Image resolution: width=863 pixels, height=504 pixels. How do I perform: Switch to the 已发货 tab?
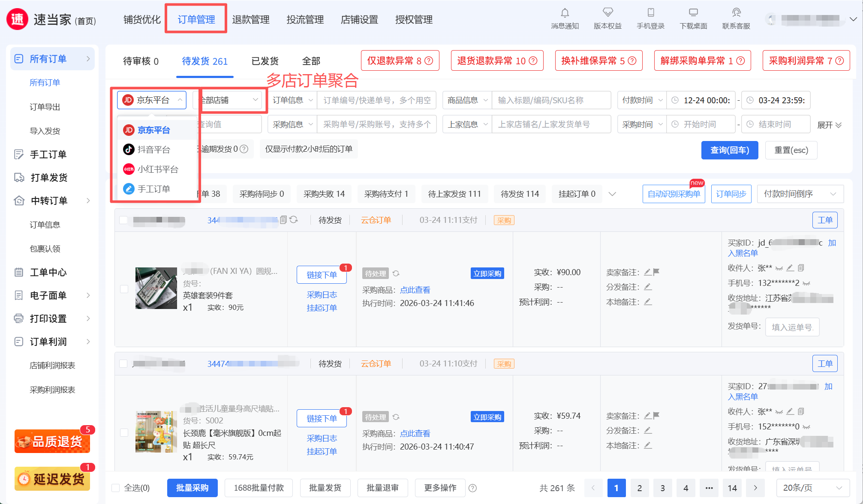point(265,61)
